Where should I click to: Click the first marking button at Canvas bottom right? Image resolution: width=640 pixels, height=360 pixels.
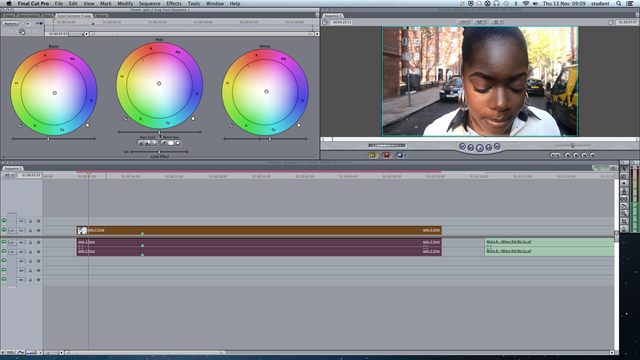556,156
